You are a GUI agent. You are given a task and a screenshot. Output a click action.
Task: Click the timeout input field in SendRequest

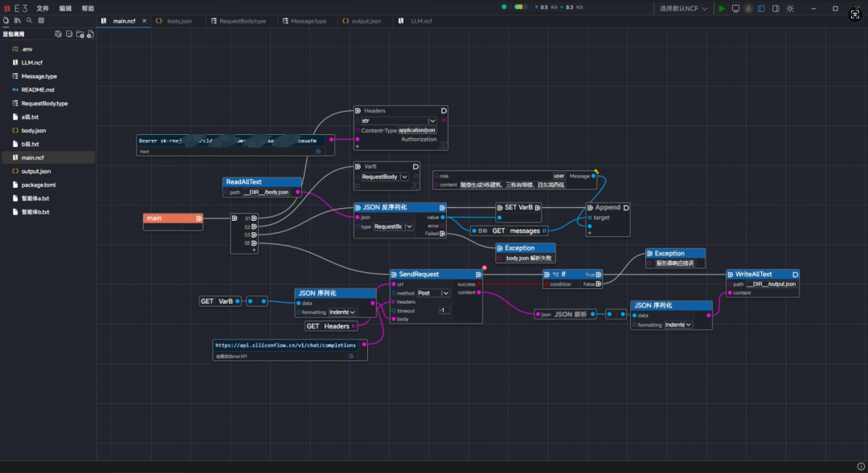click(444, 310)
